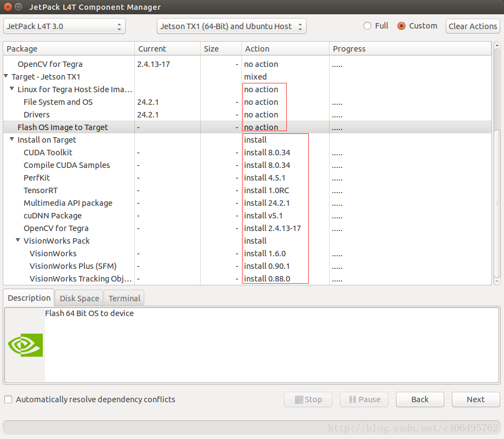Screen dimensions: 504x439
Task: Select the cuDNN Package row
Action: point(247,216)
